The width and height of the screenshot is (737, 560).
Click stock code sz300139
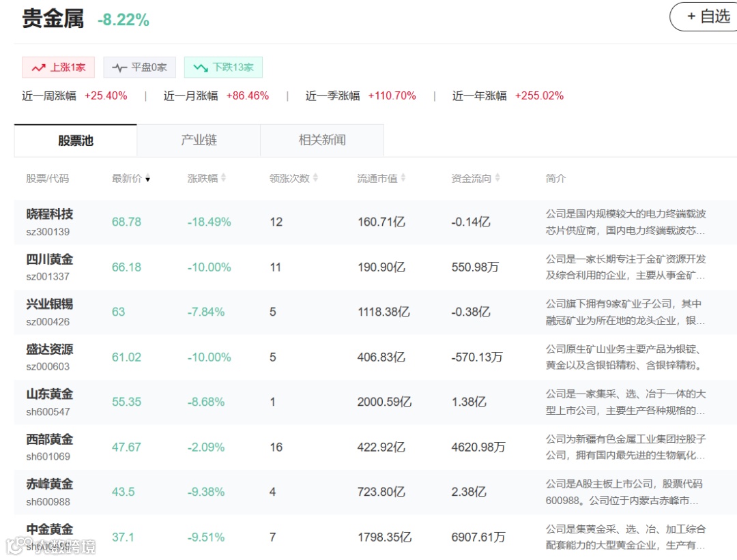point(48,232)
